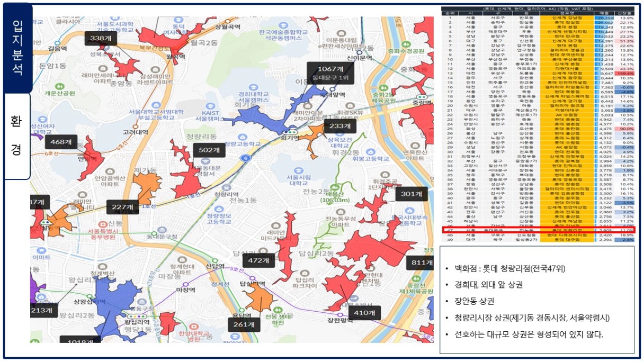Select the 돈암1동 district label
Screen dimensions: 644x362
52,65
